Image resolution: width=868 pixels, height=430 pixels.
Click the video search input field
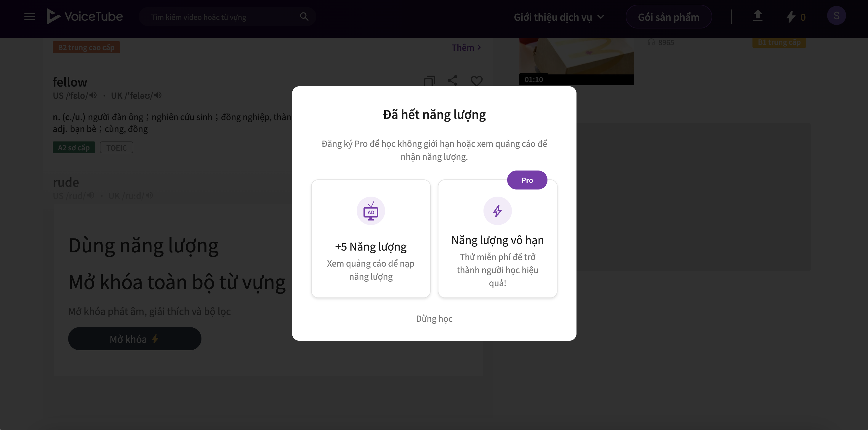(222, 17)
